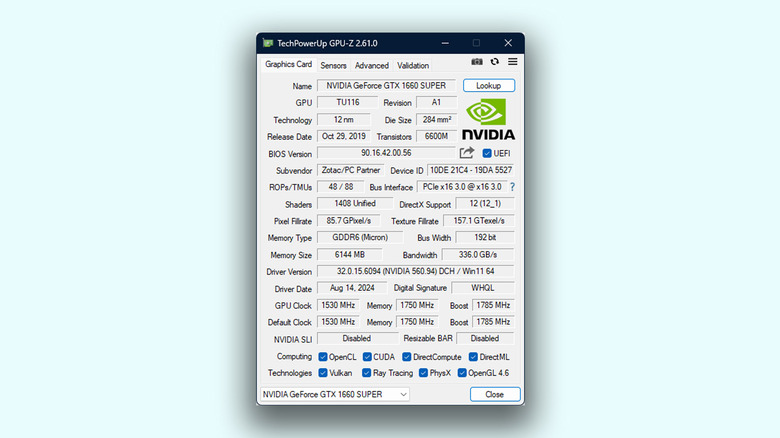Click the DirectX Support value 12 (12_1)
This screenshot has width=780, height=438.
tap(485, 204)
